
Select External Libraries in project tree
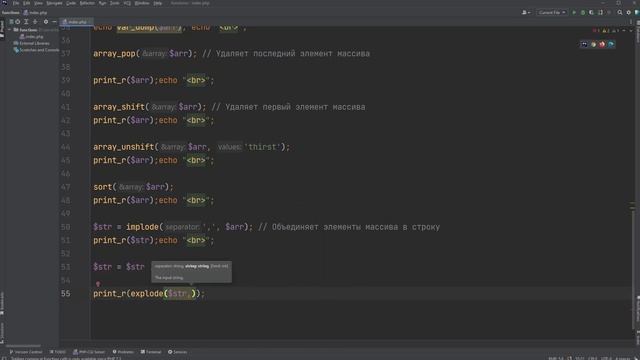(32, 43)
